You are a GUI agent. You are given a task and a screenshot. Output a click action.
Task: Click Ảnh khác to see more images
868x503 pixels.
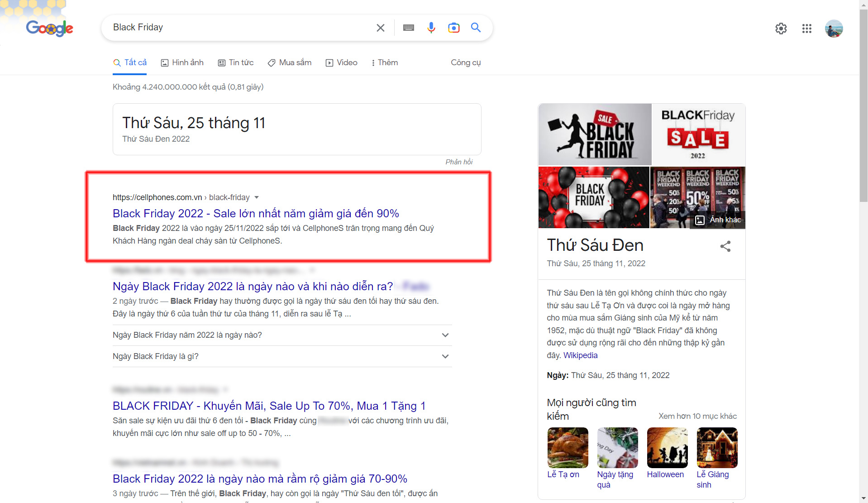[x=718, y=220]
